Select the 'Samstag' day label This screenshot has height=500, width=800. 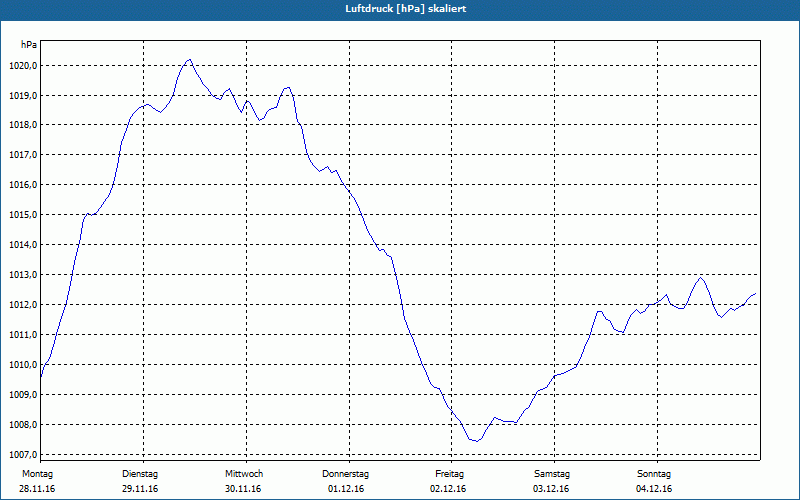coord(552,474)
